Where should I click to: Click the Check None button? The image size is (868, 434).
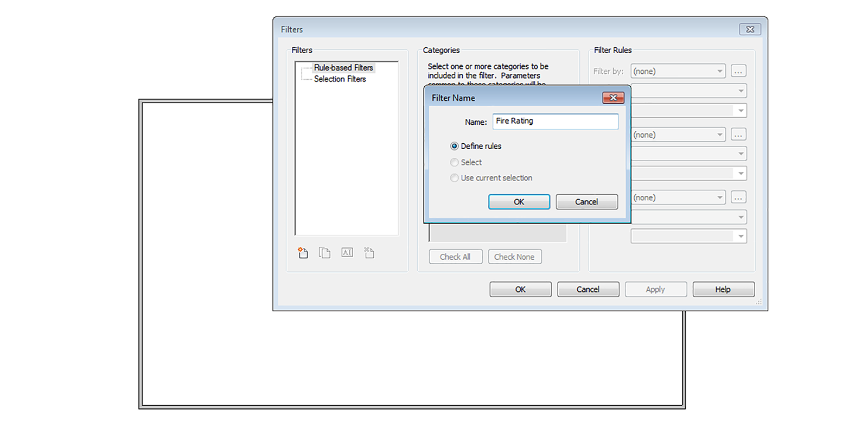coord(514,257)
